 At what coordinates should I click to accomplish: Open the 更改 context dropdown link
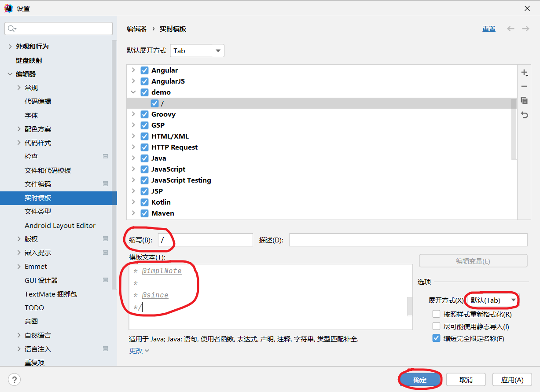[x=139, y=351]
